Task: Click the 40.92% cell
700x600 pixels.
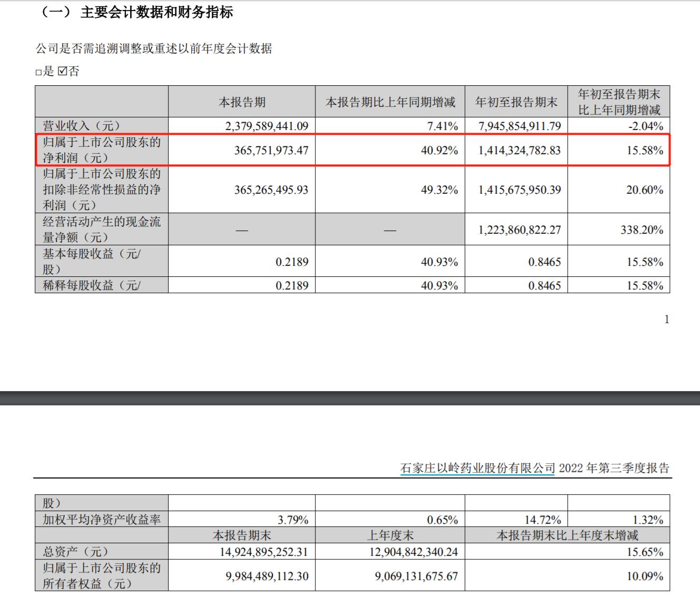Action: click(439, 151)
